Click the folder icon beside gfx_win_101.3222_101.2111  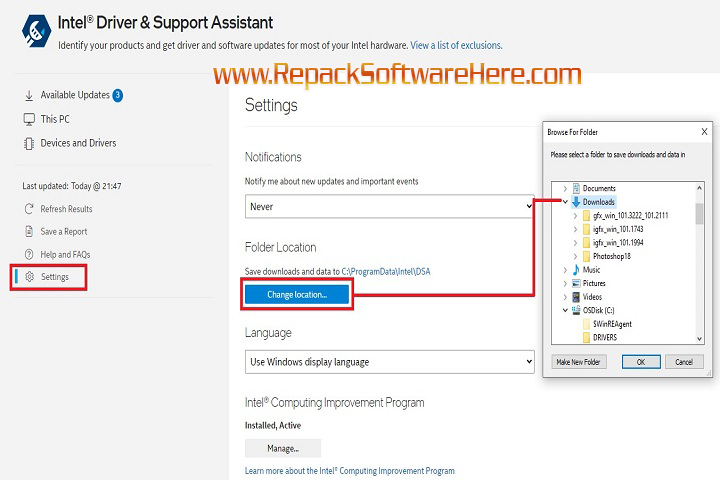pyautogui.click(x=586, y=215)
